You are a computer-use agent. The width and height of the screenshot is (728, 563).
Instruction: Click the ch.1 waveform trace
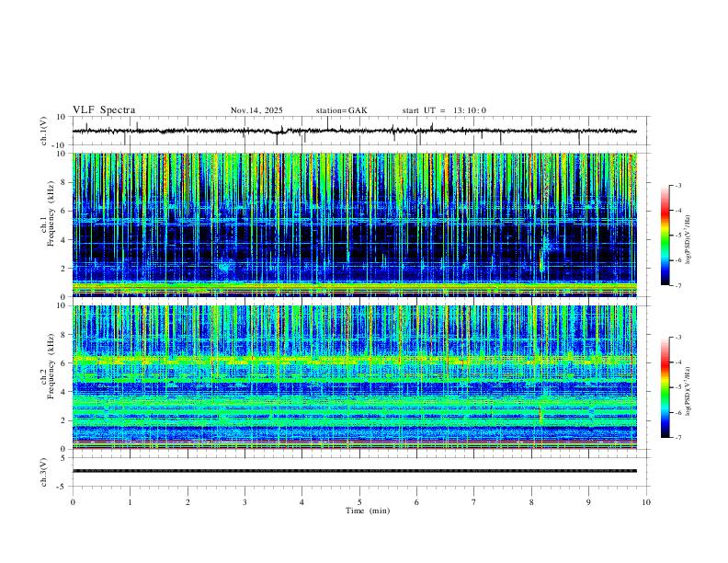[354, 131]
